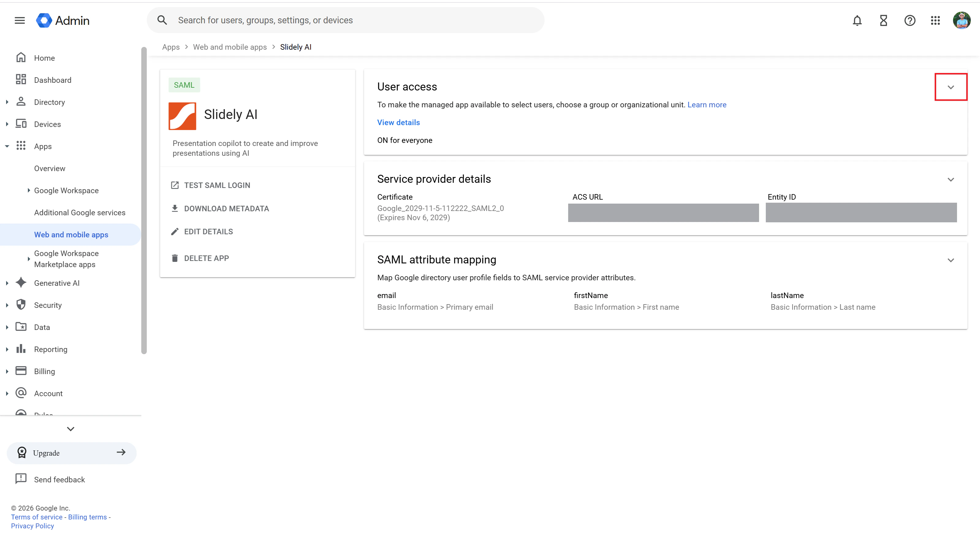Click Web and mobile apps breadcrumb
This screenshot has width=980, height=536.
tap(230, 47)
